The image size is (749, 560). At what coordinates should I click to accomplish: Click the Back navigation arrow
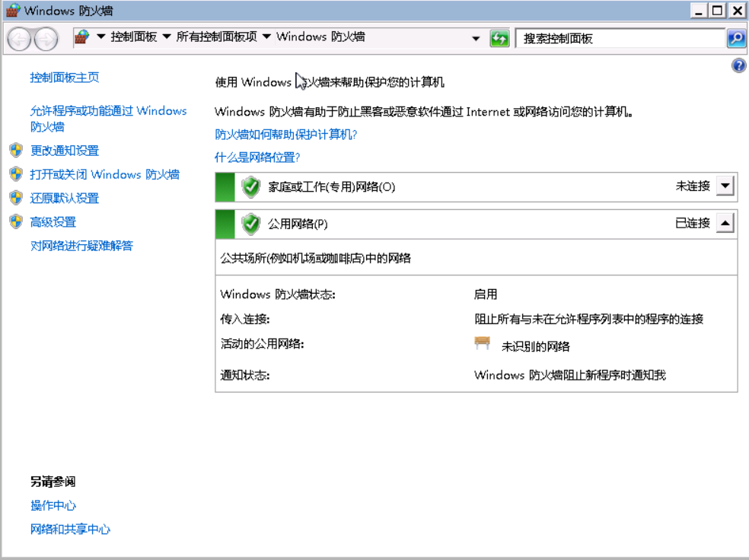[x=20, y=39]
